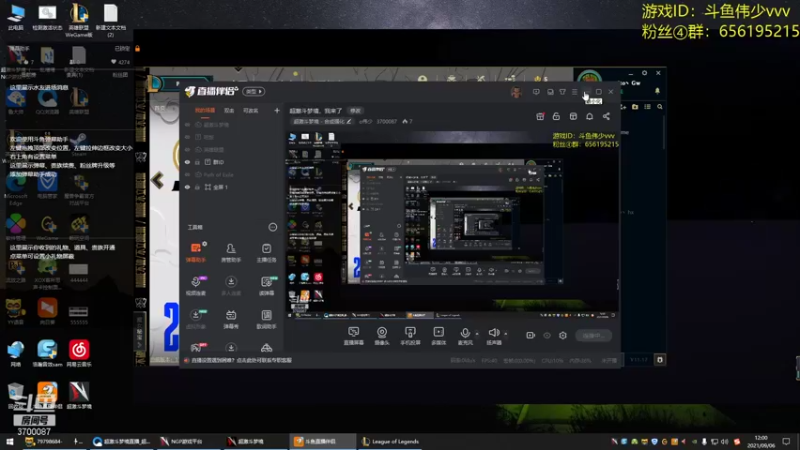800x450 pixels.
Task: Click the folder icon in right window
Action: click(x=635, y=107)
